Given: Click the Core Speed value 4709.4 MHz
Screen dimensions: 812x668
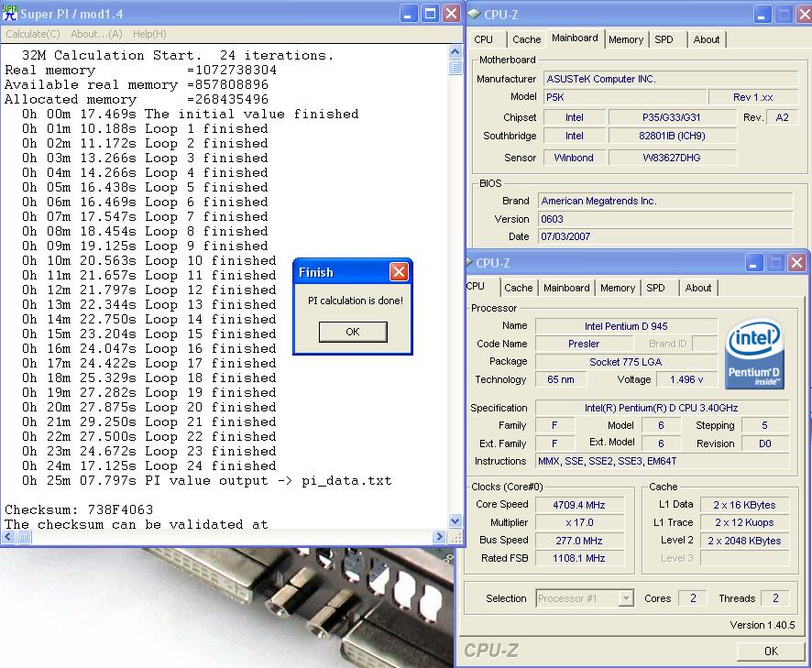Looking at the screenshot, I should (x=579, y=505).
